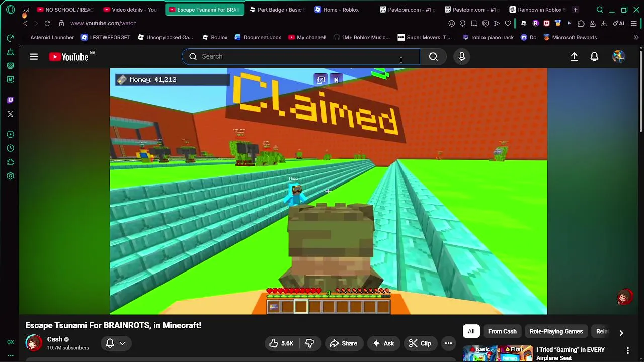644x362 pixels.
Task: Open YouTube account avatar menu
Action: [x=618, y=57]
